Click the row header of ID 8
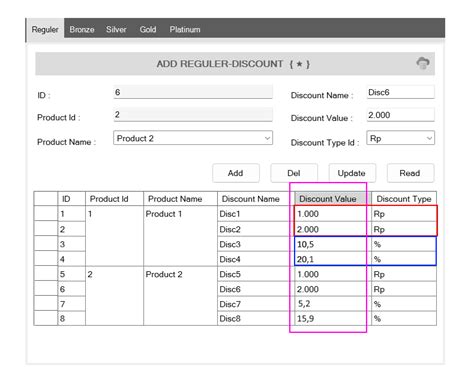The width and height of the screenshot is (474, 367). pyautogui.click(x=46, y=318)
